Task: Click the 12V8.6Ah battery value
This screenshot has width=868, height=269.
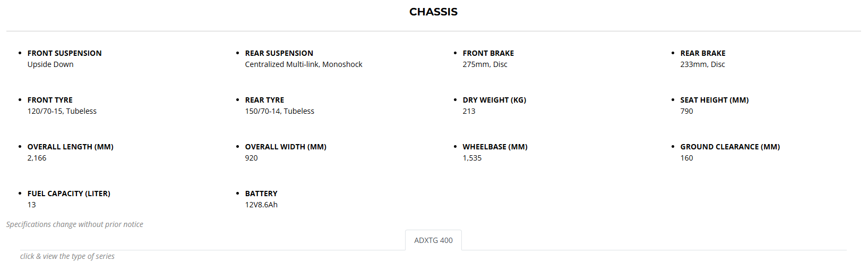Action: (261, 205)
